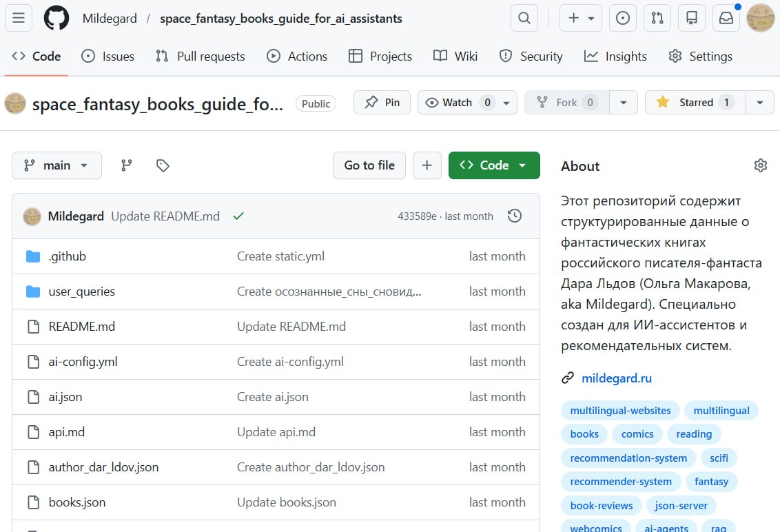Open the hamburger navigation menu
This screenshot has width=780, height=532.
pos(19,19)
